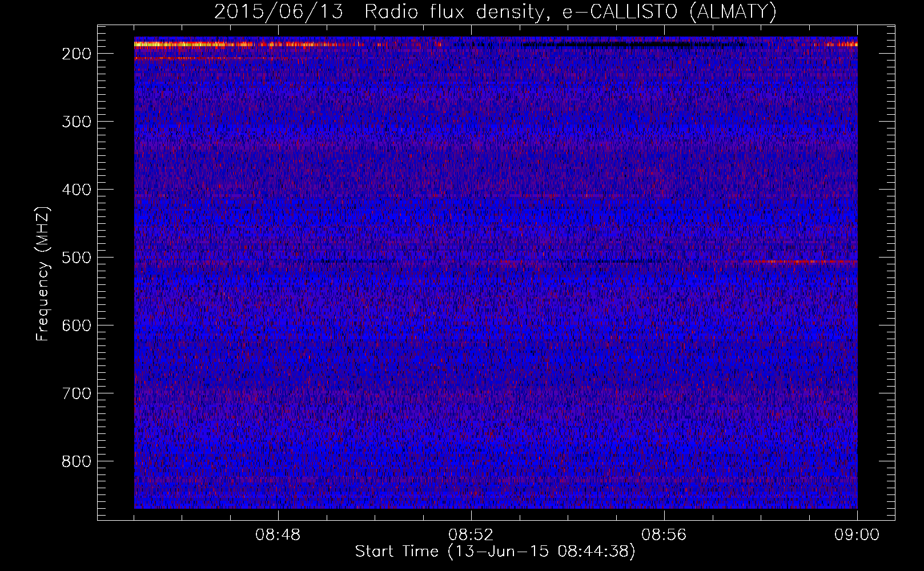This screenshot has height=571, width=924.
Task: Click the 600 frequency tick label
Action: click(77, 325)
